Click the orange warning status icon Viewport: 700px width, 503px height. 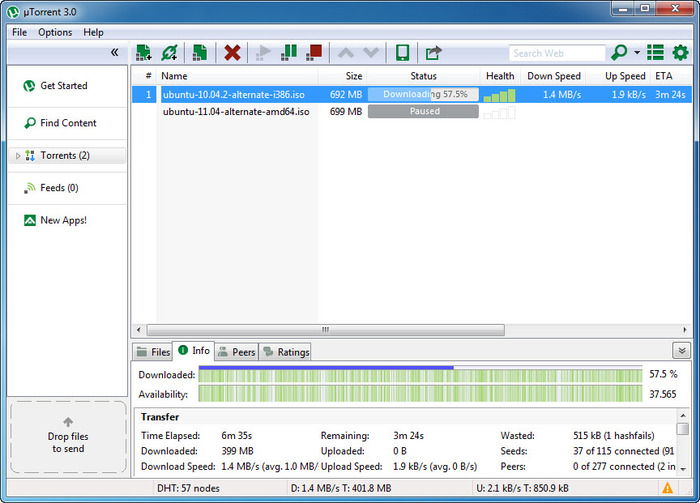coord(667,488)
